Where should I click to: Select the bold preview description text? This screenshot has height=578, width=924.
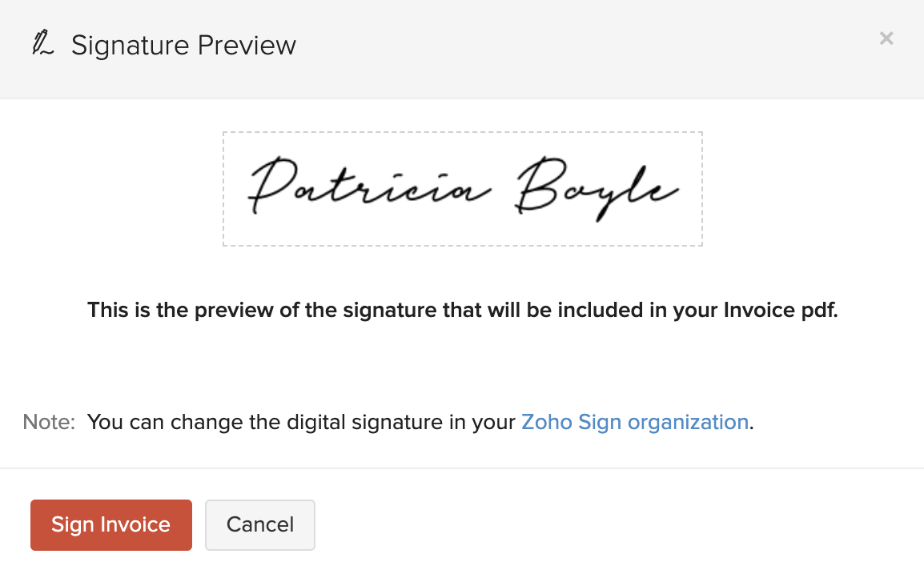click(462, 310)
